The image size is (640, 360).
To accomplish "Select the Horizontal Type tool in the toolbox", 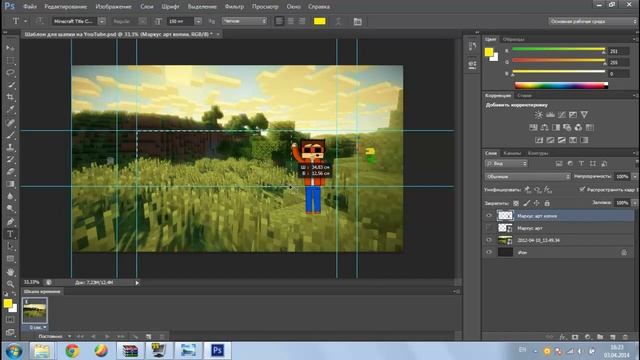I will pos(10,234).
